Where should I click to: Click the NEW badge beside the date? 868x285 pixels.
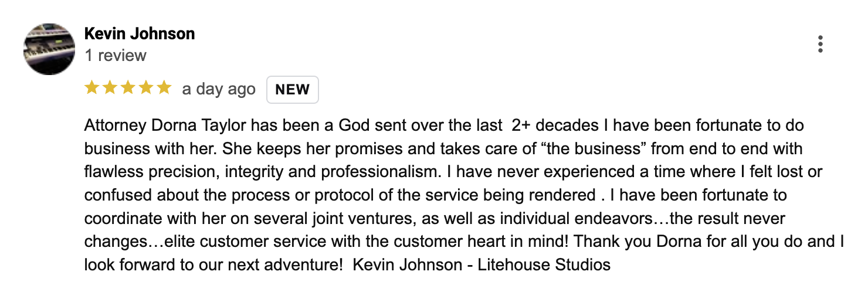tap(293, 90)
